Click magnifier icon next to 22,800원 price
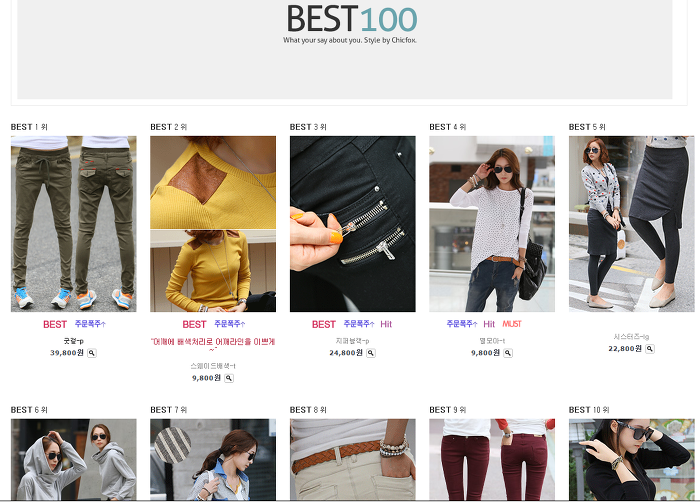Screen dimensions: 700x503 (x=650, y=349)
